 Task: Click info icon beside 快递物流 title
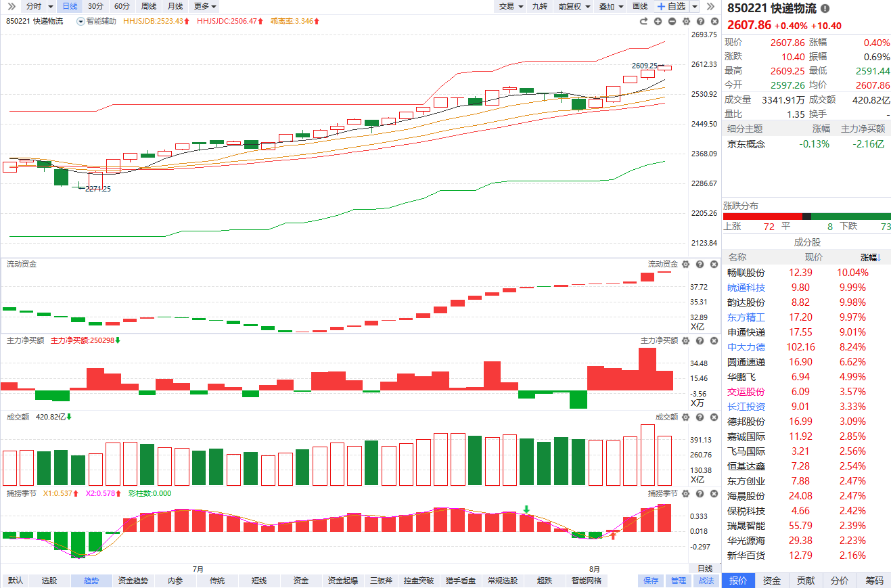click(825, 9)
